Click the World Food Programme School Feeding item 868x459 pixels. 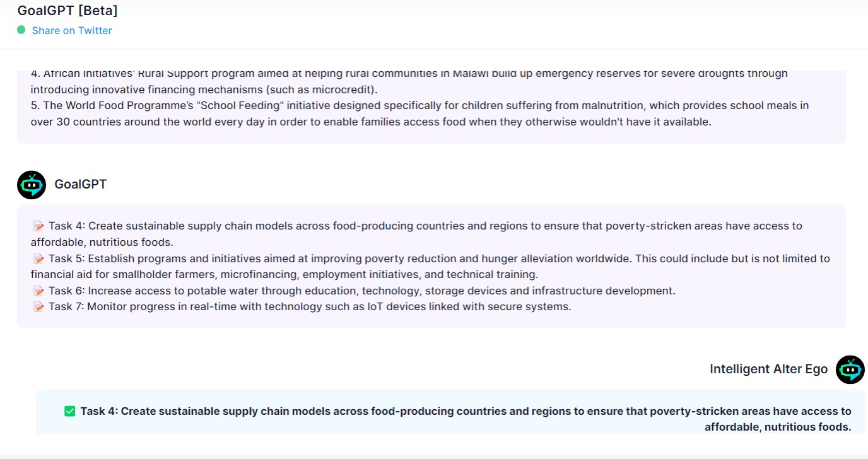(419, 113)
